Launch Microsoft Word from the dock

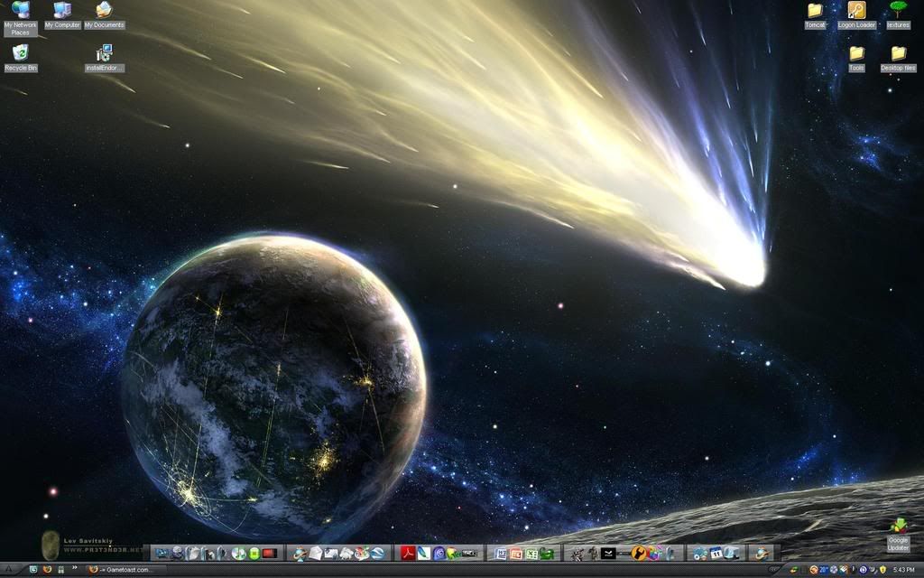point(500,554)
